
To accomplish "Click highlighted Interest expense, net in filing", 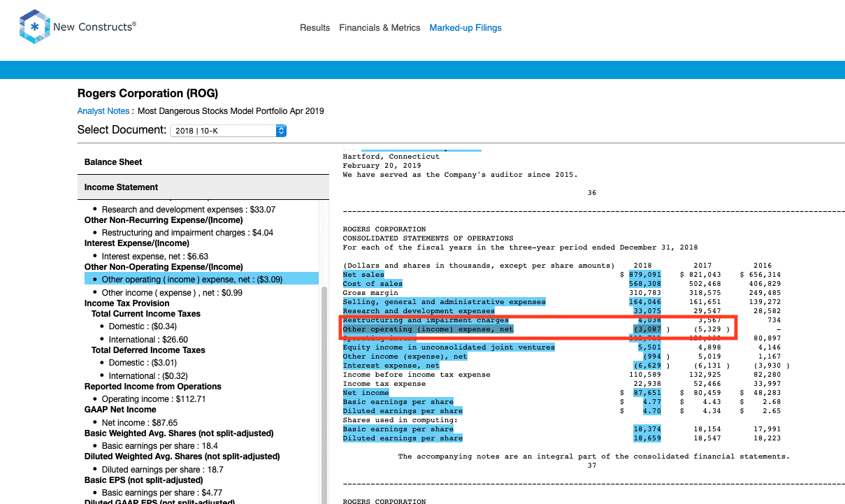I will click(x=391, y=366).
